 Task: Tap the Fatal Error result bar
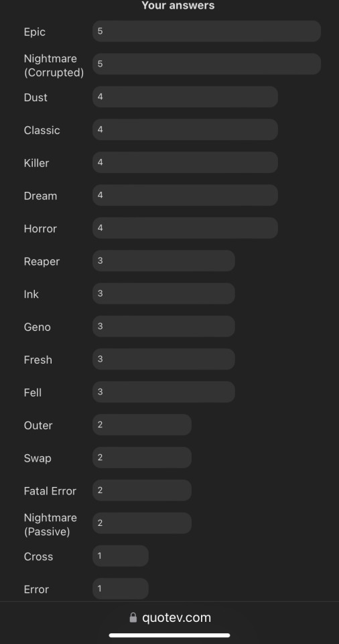coord(142,490)
